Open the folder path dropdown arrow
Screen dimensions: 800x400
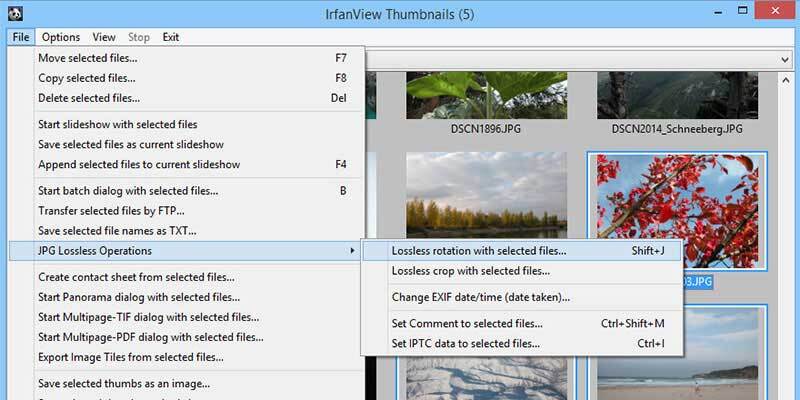pyautogui.click(x=785, y=60)
